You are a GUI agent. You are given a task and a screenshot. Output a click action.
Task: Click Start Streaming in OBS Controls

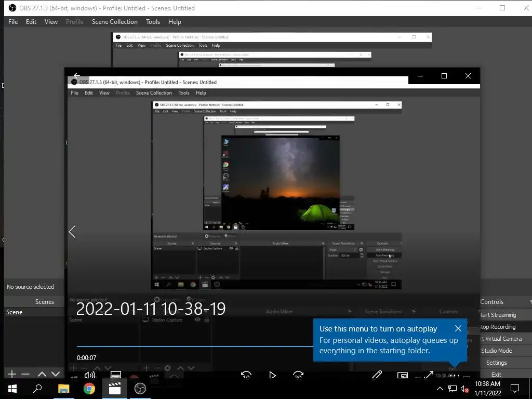pyautogui.click(x=498, y=315)
